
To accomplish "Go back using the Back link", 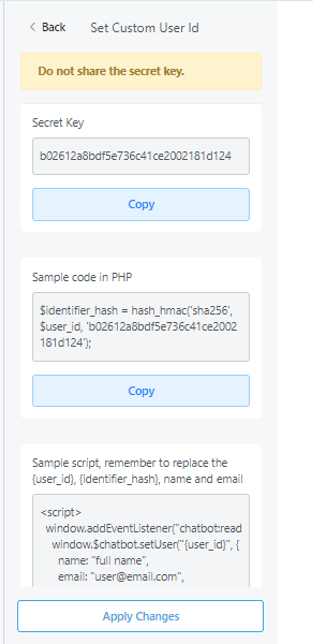I will tap(53, 27).
